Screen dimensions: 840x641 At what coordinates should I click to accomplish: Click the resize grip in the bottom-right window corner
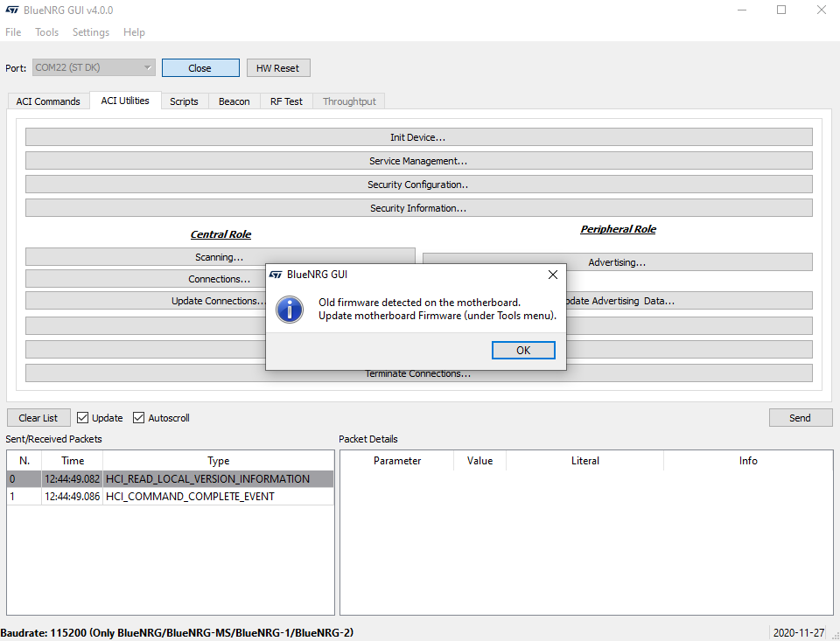[835, 636]
